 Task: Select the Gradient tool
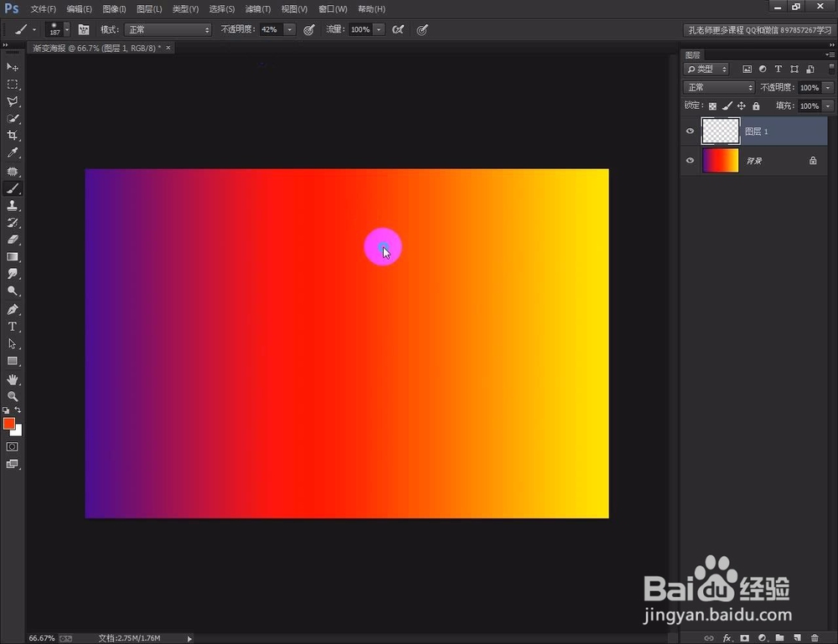click(x=12, y=257)
